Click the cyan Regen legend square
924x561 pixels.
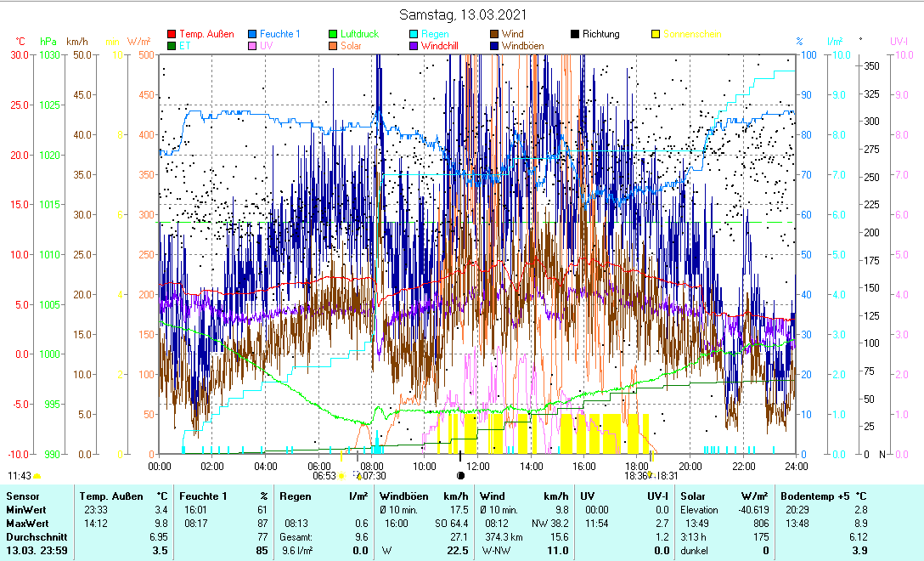tap(414, 34)
